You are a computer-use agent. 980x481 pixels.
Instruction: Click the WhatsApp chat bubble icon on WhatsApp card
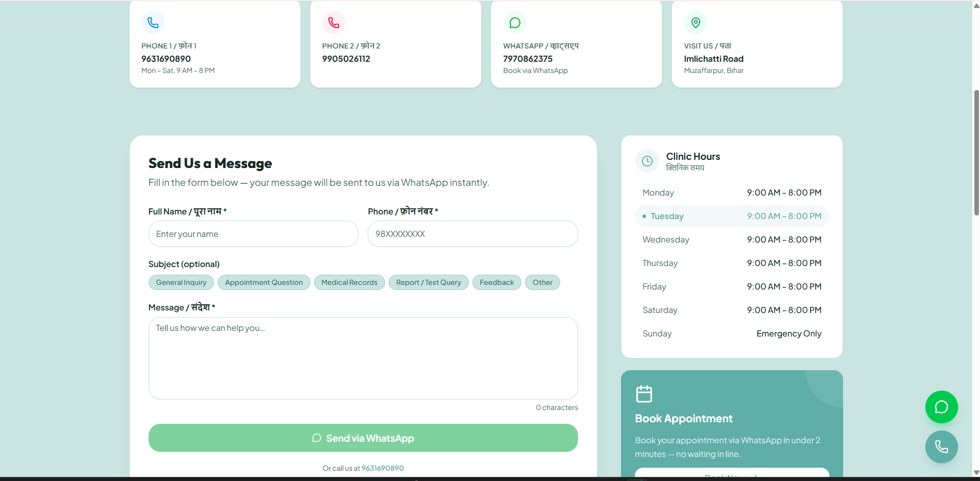tap(515, 22)
